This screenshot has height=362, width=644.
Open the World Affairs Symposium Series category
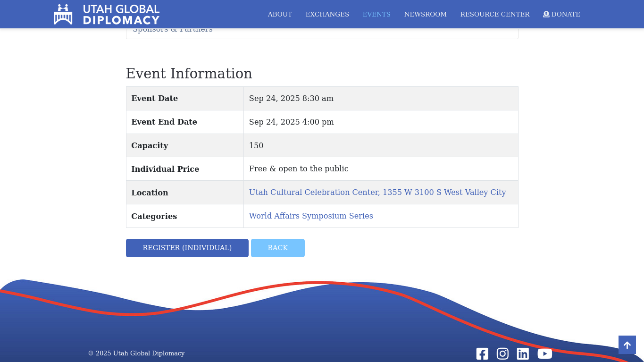click(311, 216)
